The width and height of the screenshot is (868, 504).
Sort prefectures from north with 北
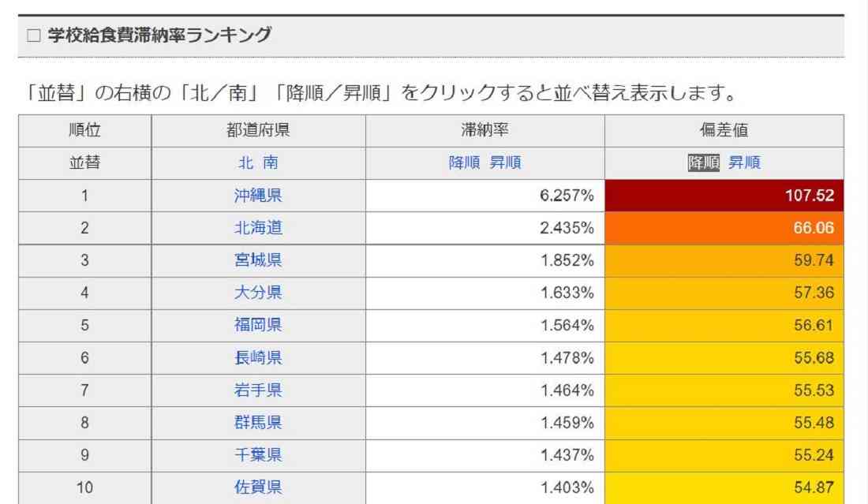coord(245,163)
